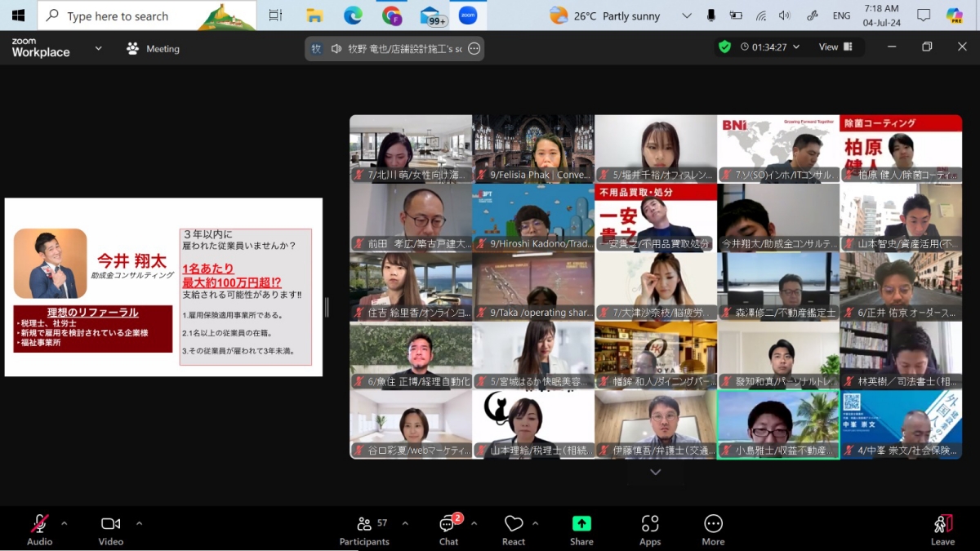Expand video options arrow beside Video
Viewport: 980px width, 551px height.
(x=139, y=523)
